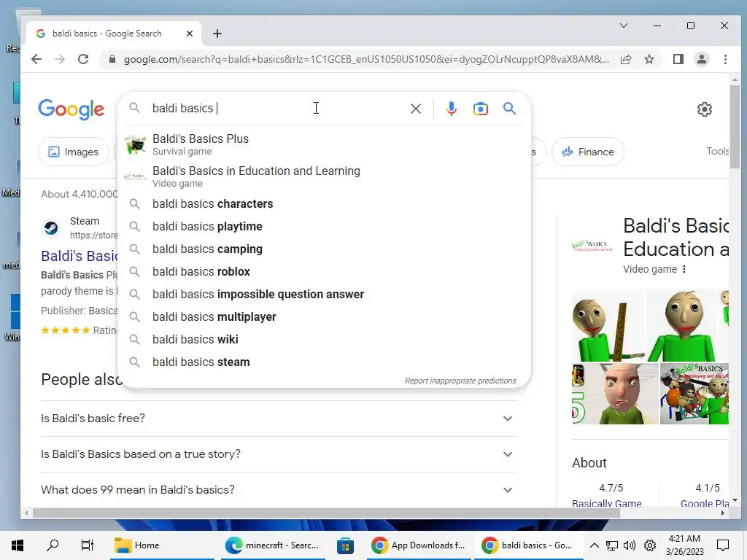
Task: Click the volume speaker tray icon
Action: pyautogui.click(x=630, y=545)
